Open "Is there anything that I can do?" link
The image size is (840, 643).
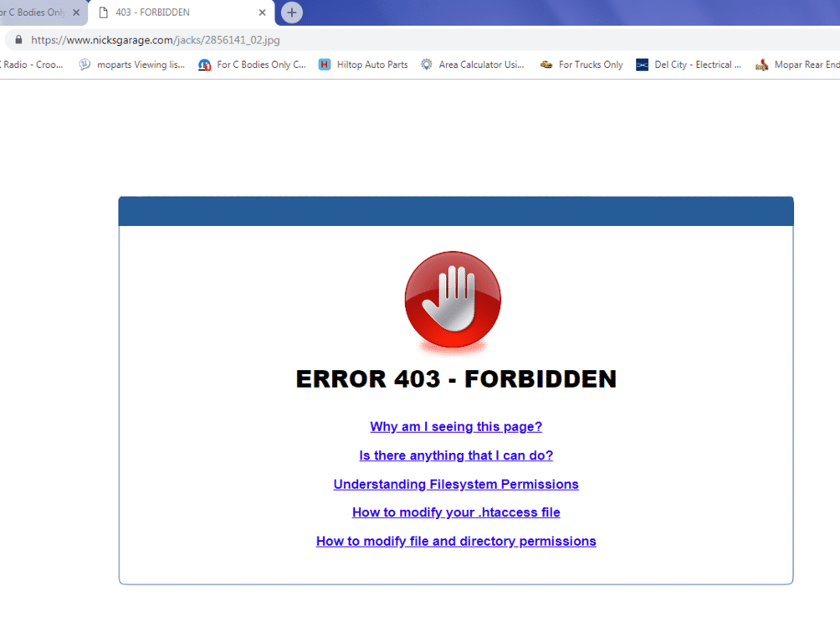456,455
